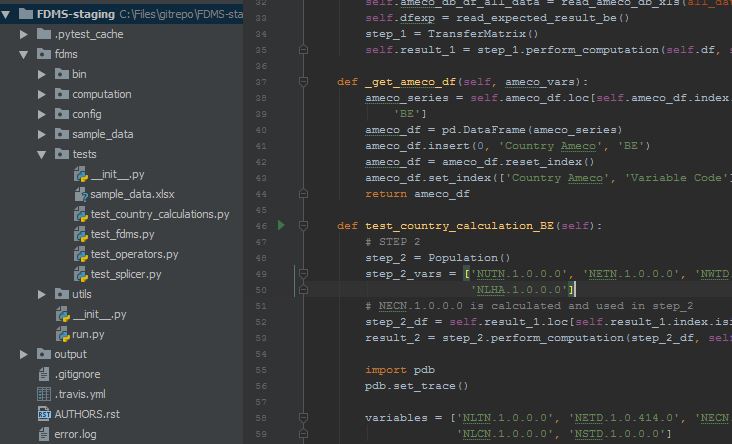Expand the computation folder
Image resolution: width=732 pixels, height=444 pixels.
(x=42, y=94)
